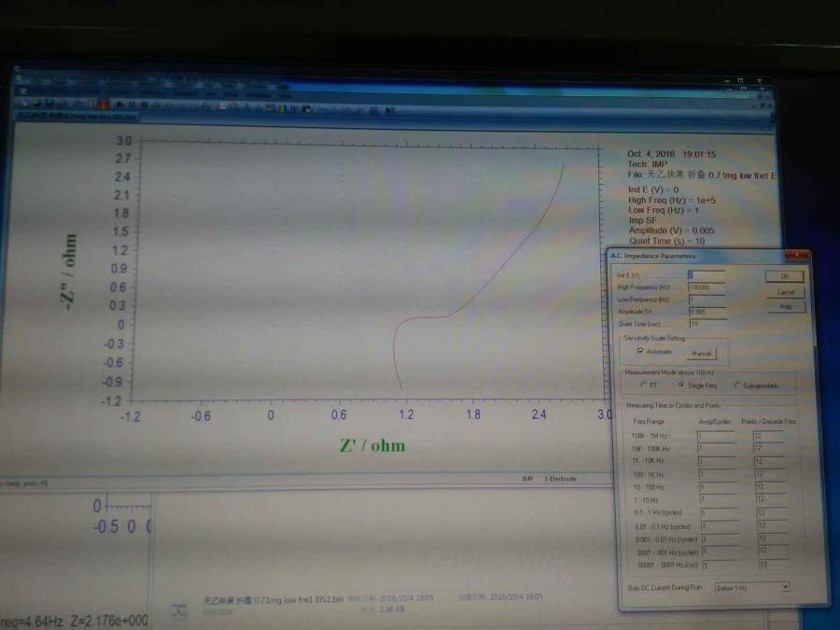Edit cycles for 0.01 - 0.1 Hz range
Viewport: 840px width, 630px height.
[x=720, y=526]
